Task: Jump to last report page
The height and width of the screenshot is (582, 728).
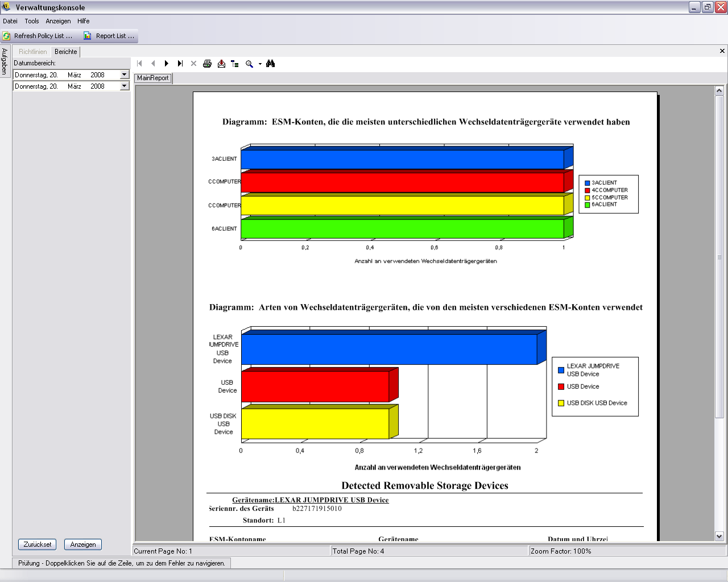Action: click(180, 64)
